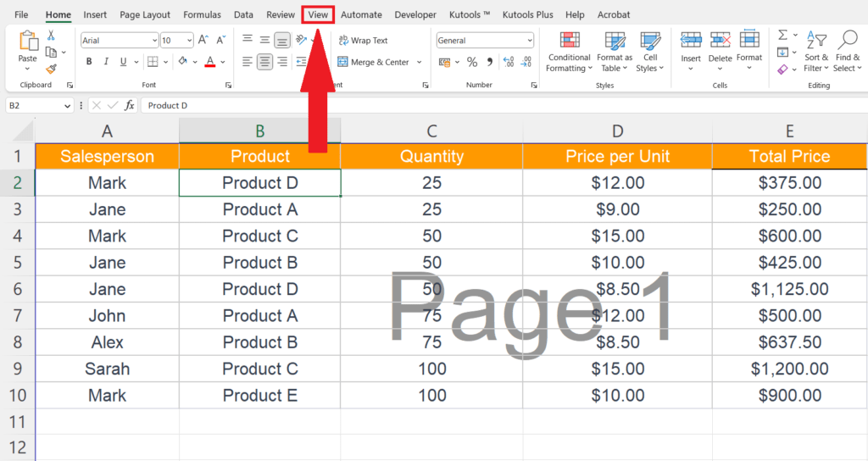Click the Format cells button
Image resolution: width=868 pixels, height=461 pixels.
749,52
